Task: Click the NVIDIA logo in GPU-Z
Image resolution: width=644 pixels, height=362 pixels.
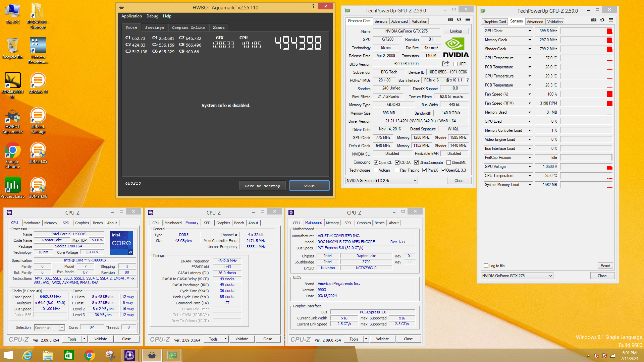Action: click(456, 48)
